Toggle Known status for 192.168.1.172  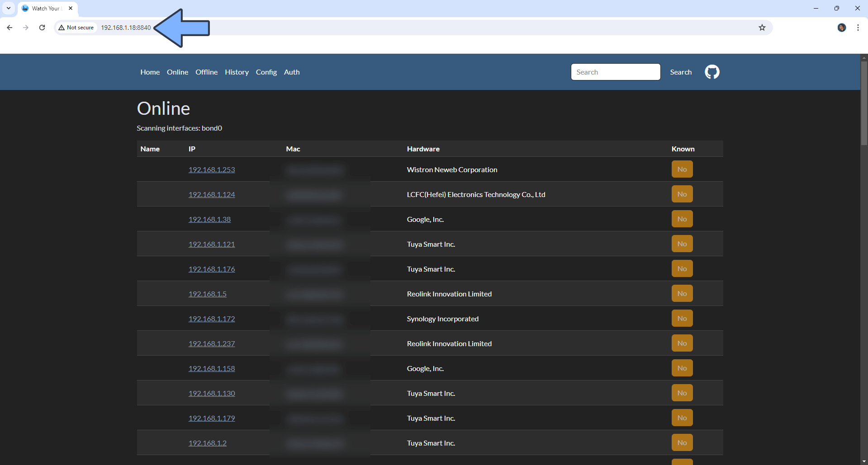[682, 318]
